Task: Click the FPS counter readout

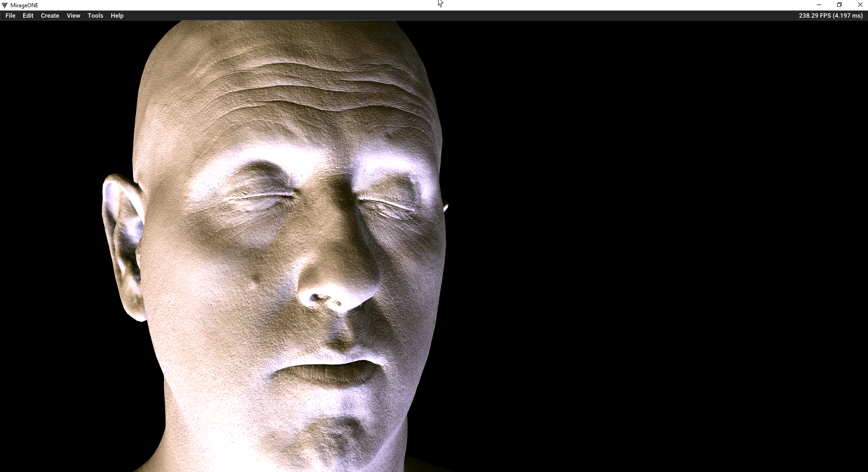Action: click(x=830, y=15)
